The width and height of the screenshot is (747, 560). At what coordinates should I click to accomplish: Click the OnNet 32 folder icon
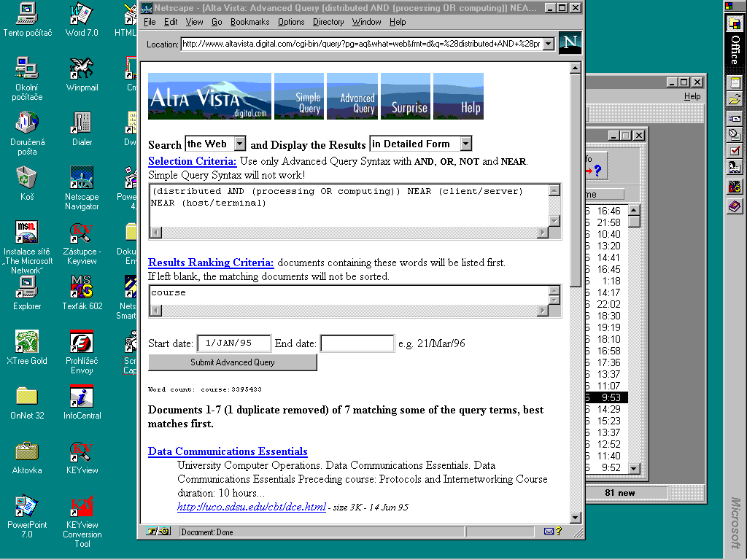[x=27, y=402]
